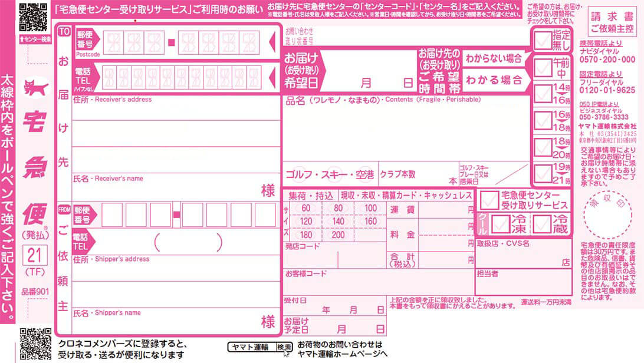Select the 18時–20時 time slot checkbox
Viewport: 644px width, 363px height.
543,147
